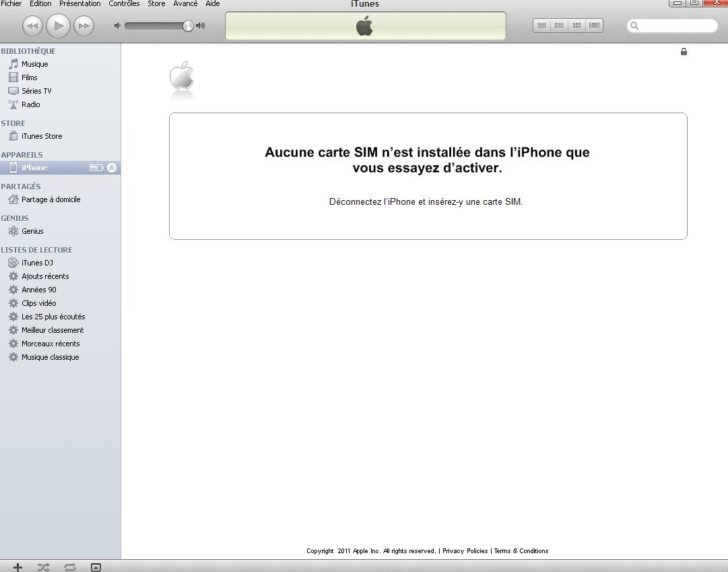Click the TV screen icon beside Séries TV
This screenshot has width=728, height=572.
click(x=13, y=90)
